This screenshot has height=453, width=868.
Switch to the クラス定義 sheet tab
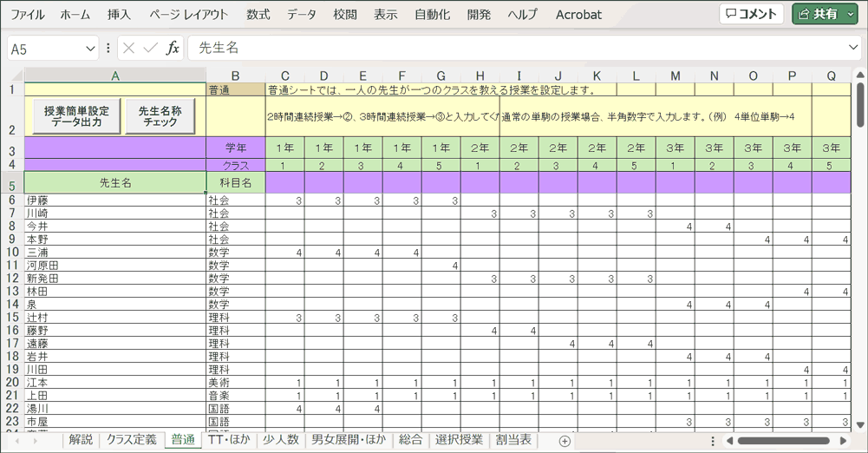coord(132,440)
